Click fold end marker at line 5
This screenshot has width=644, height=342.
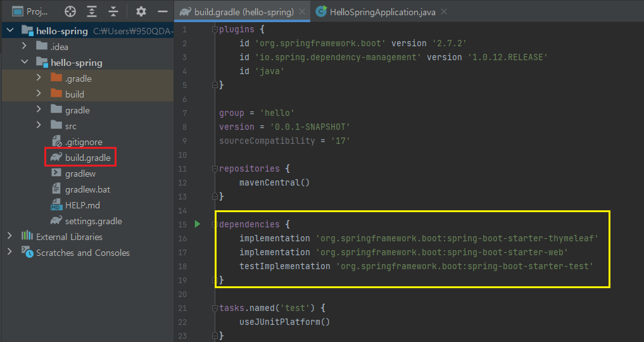pos(215,85)
